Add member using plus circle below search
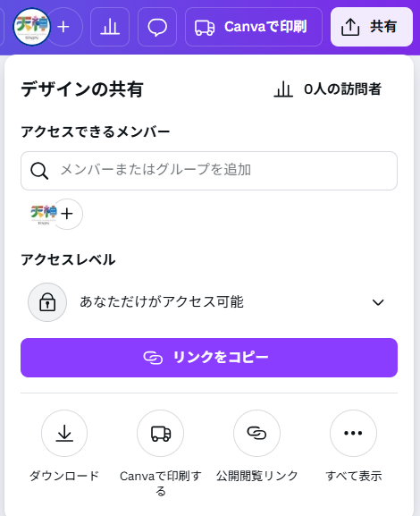 (67, 214)
